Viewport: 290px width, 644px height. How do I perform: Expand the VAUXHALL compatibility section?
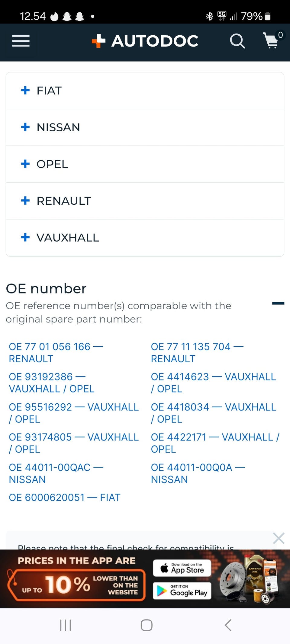(x=145, y=238)
